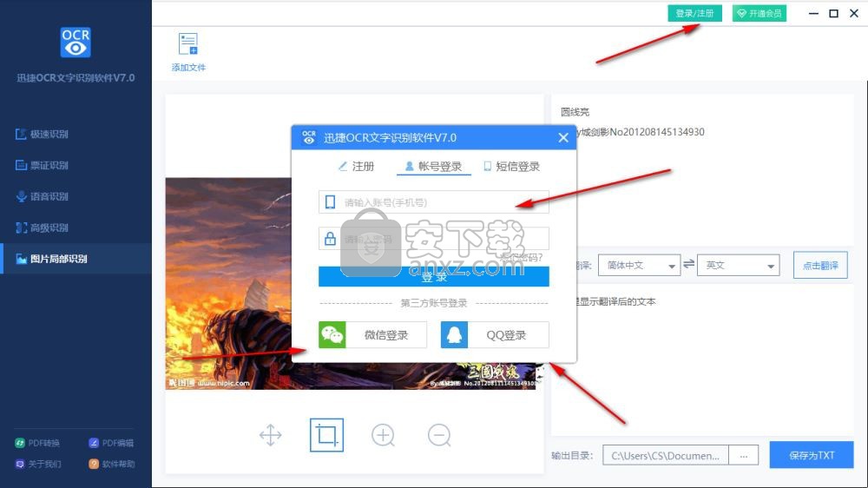Image resolution: width=868 pixels, height=488 pixels.
Task: Click the swap languages arrows icon
Action: 688,264
